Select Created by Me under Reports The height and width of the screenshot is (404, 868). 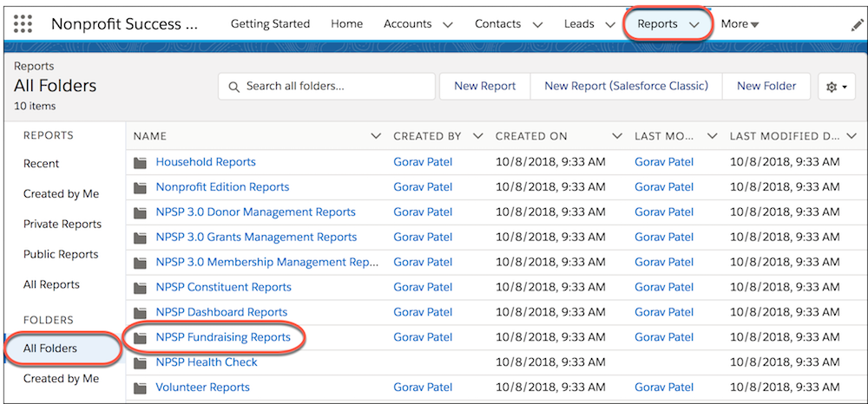tap(61, 194)
